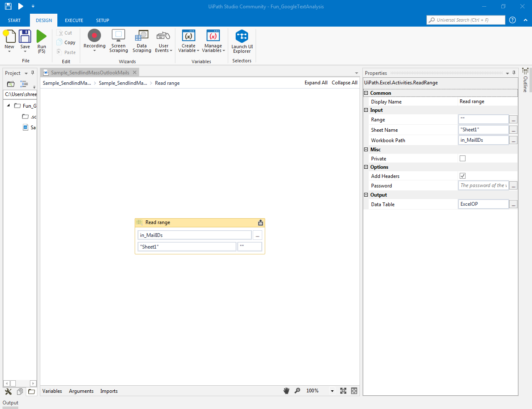Launch UI Explorer
The image size is (532, 409).
(x=242, y=41)
